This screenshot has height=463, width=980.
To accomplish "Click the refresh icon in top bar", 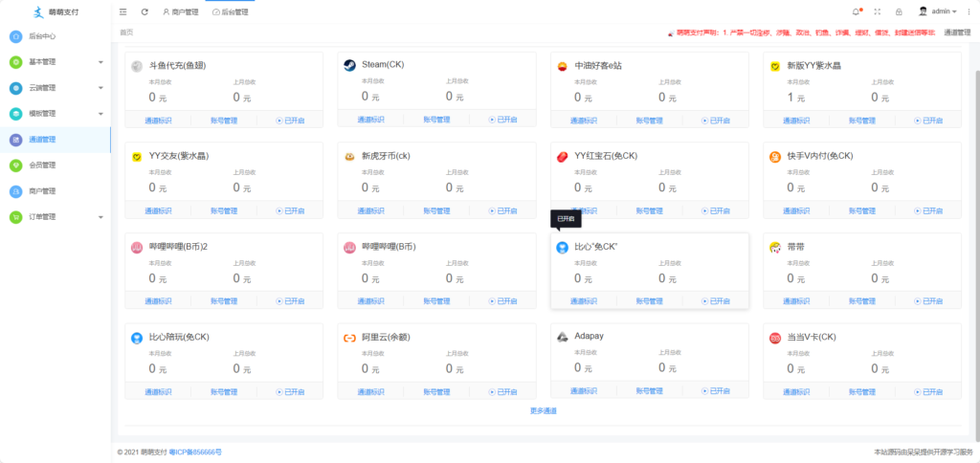I will (145, 11).
